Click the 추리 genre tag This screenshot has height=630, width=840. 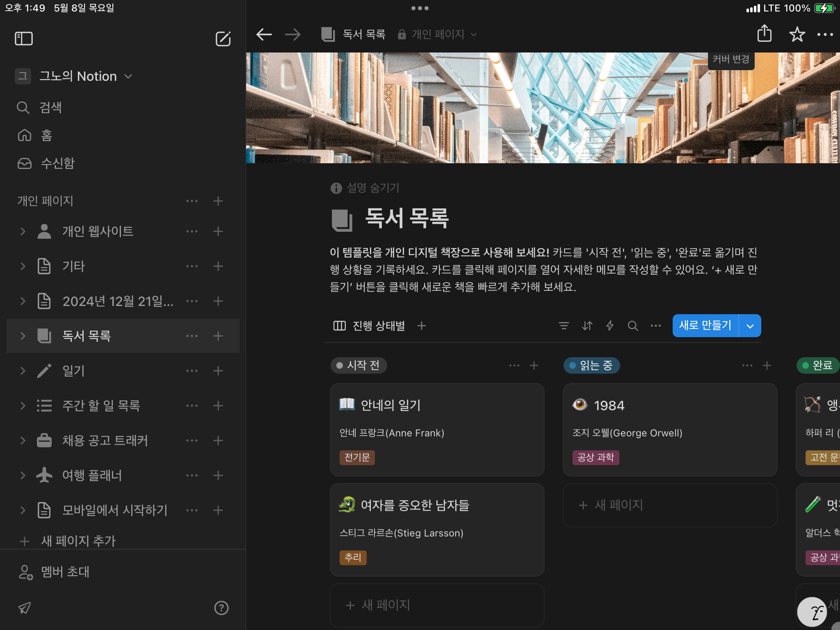click(353, 557)
